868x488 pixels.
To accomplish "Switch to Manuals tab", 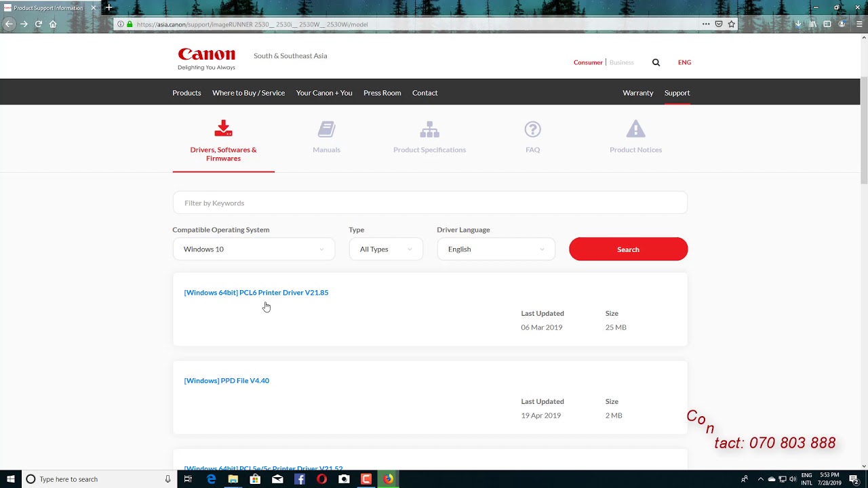I will tap(326, 138).
